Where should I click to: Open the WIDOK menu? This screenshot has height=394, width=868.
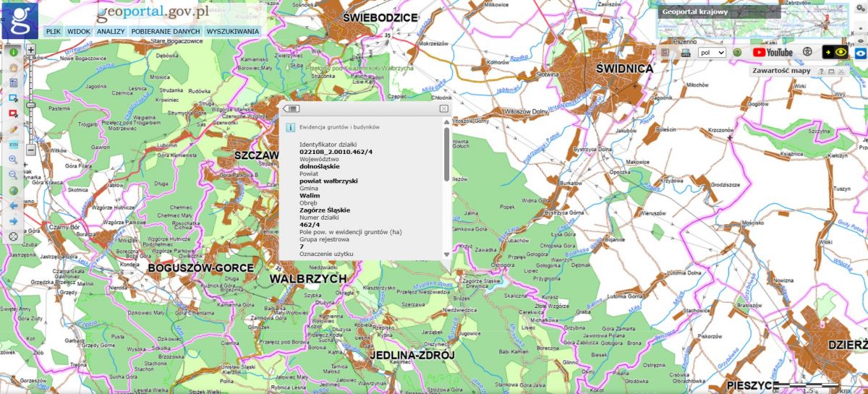click(x=78, y=32)
